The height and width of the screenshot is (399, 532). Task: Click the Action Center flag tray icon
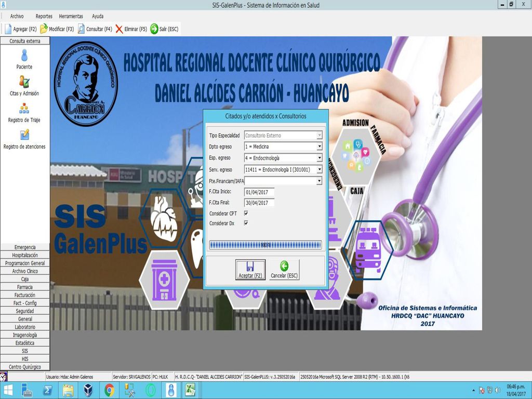click(482, 390)
